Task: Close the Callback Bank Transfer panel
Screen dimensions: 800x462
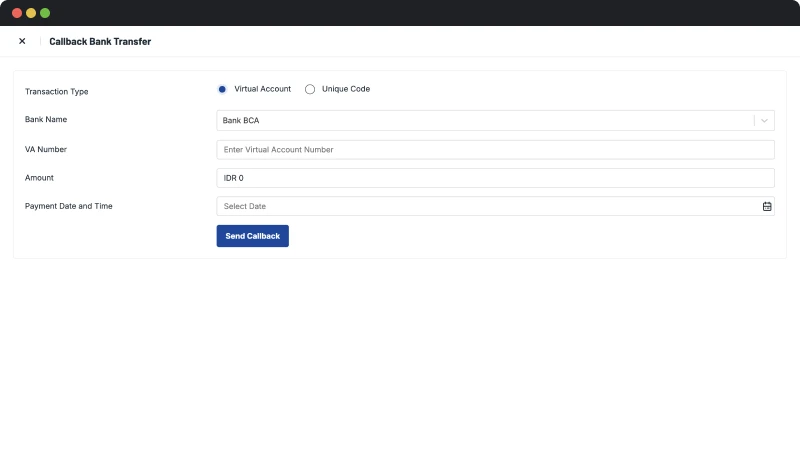Action: (x=22, y=41)
